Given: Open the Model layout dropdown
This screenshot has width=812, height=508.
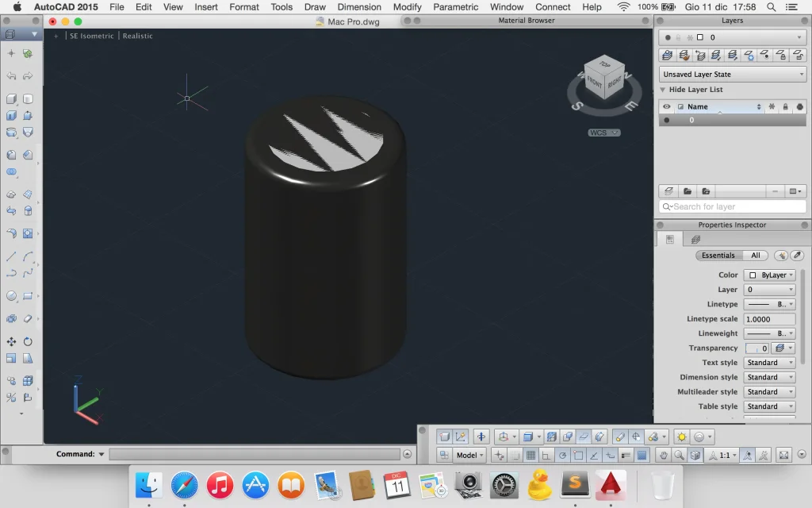Looking at the screenshot, I should [x=469, y=455].
